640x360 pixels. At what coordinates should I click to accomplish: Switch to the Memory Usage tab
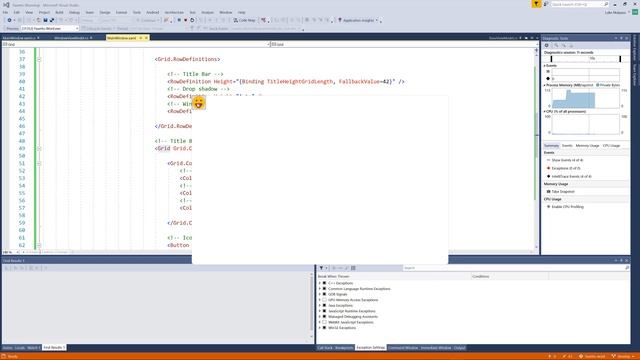[587, 146]
